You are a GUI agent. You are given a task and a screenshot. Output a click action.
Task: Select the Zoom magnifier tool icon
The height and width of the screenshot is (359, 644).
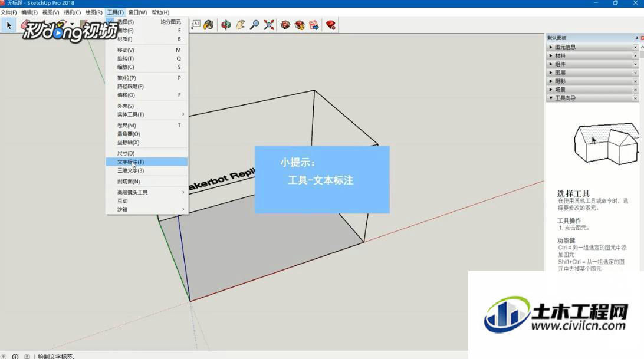[255, 25]
